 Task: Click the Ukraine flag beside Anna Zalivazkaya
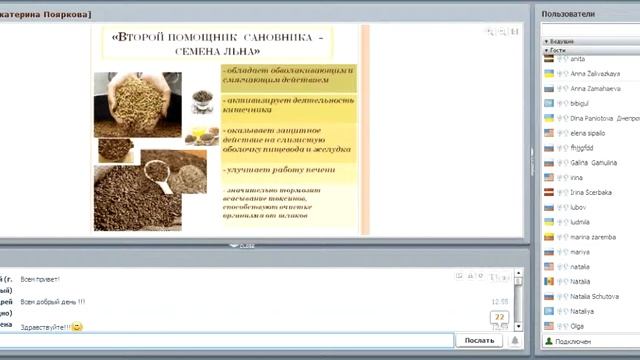tap(549, 74)
